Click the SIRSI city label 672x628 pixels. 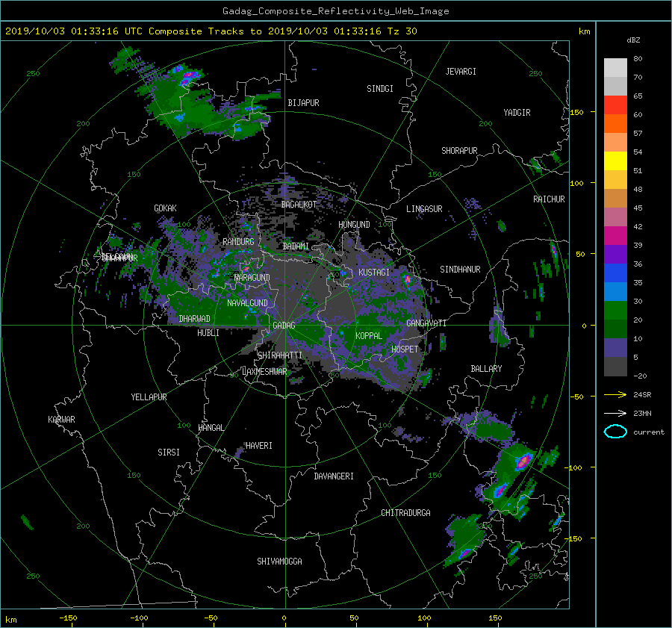click(169, 453)
